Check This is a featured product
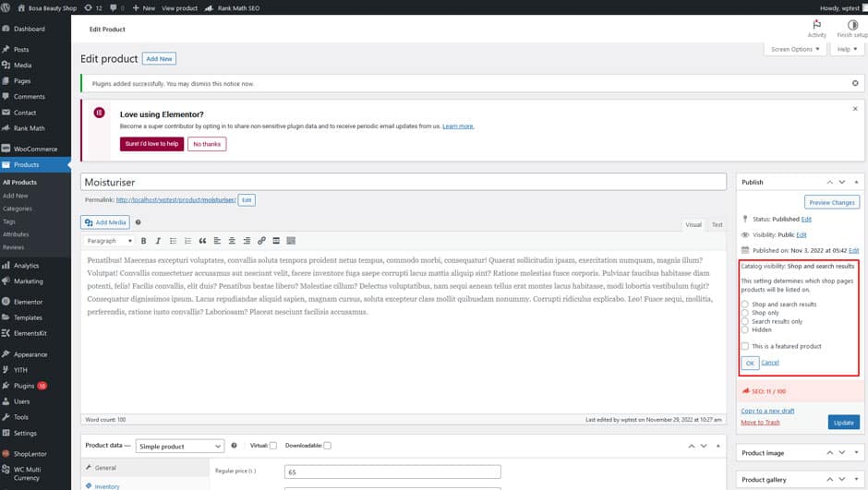The height and width of the screenshot is (490, 868). click(745, 346)
